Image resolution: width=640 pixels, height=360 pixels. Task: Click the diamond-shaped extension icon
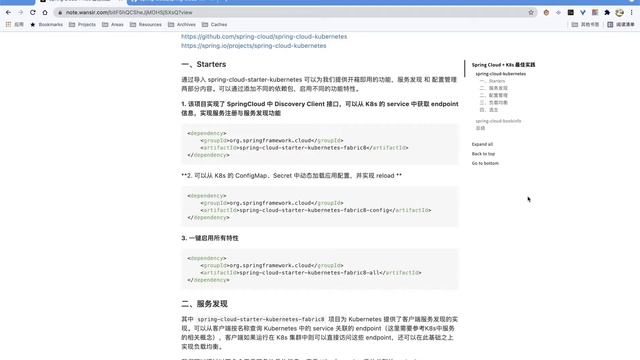[x=558, y=13]
